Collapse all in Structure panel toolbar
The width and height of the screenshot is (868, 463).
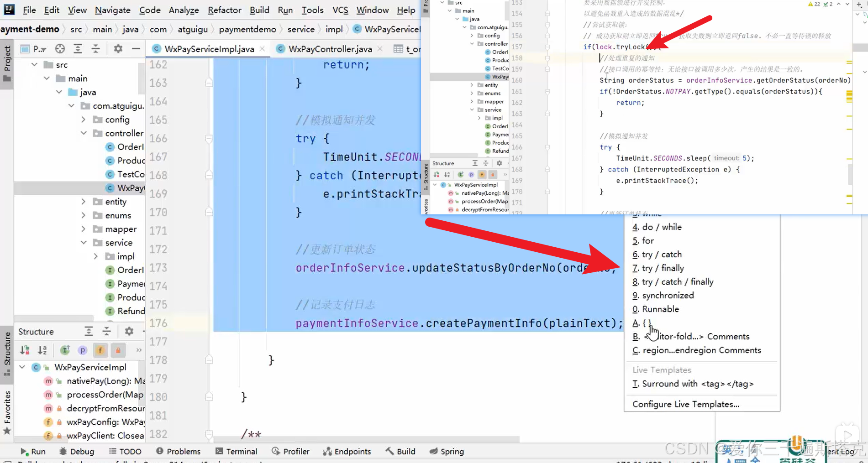point(106,331)
